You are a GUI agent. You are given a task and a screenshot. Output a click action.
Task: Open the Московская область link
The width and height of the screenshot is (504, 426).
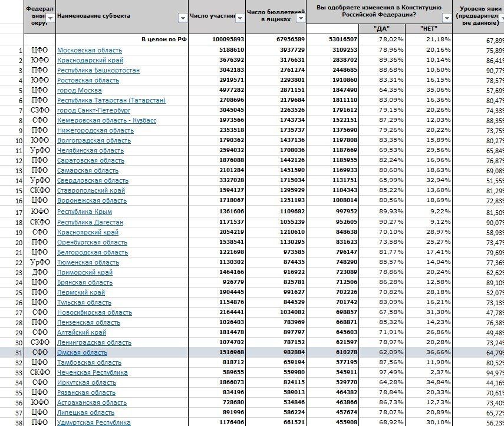(x=90, y=51)
